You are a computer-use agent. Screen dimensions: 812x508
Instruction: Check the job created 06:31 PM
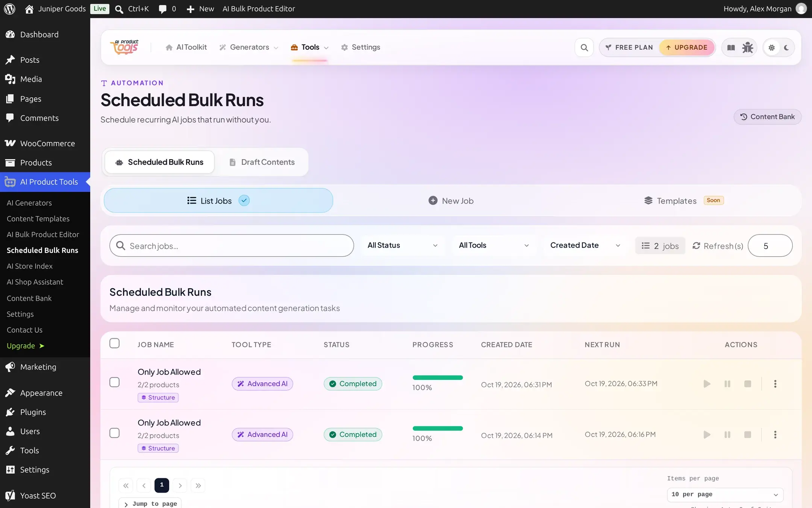115,382
